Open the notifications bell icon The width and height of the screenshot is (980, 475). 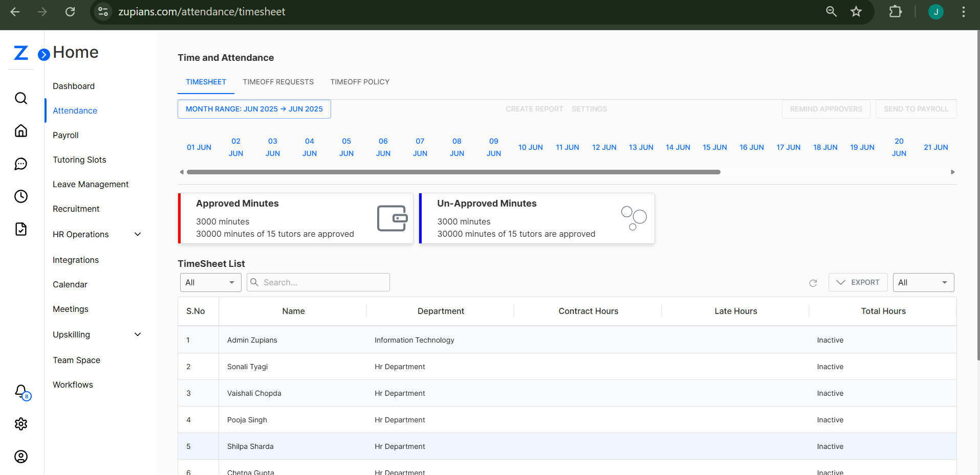[21, 391]
